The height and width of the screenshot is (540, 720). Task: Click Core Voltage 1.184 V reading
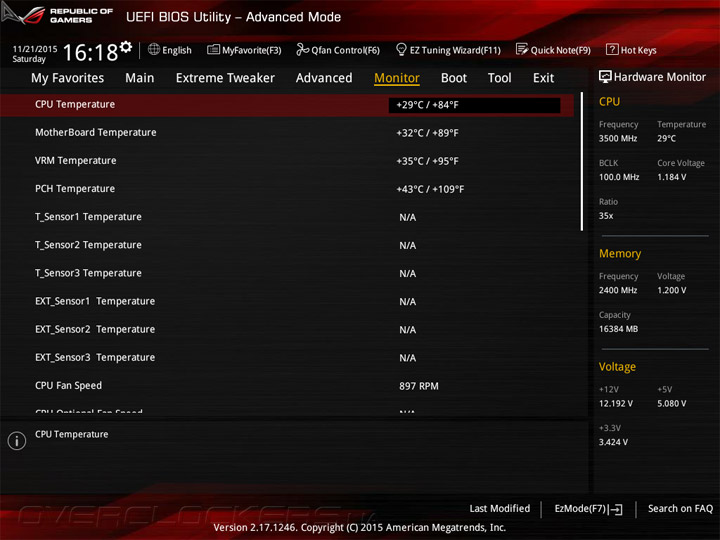click(671, 177)
